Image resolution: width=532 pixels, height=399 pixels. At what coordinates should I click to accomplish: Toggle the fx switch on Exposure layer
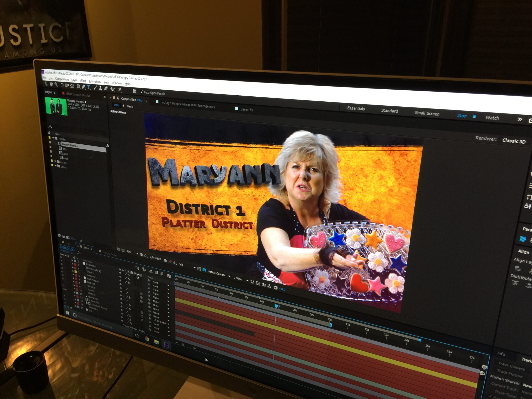(x=129, y=275)
